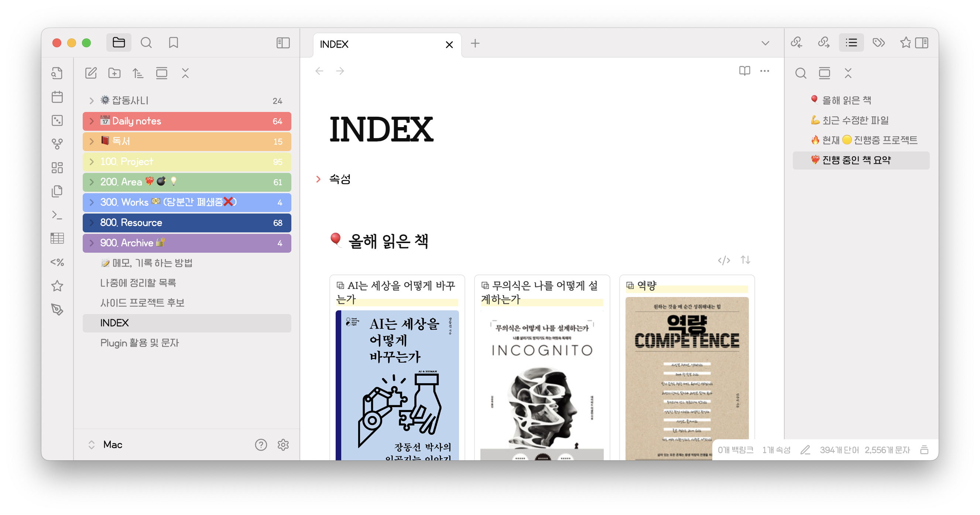The image size is (980, 515).
Task: Open daily note calendar icon in ribbon
Action: 57,97
